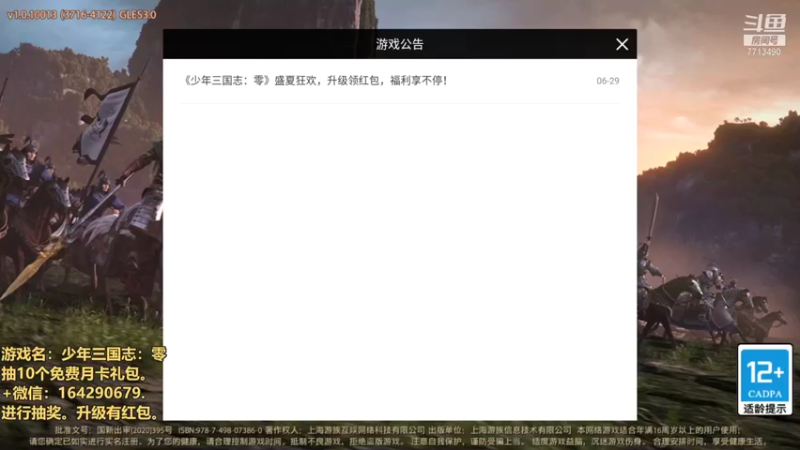Click the version text v1.0.10013

click(82, 15)
